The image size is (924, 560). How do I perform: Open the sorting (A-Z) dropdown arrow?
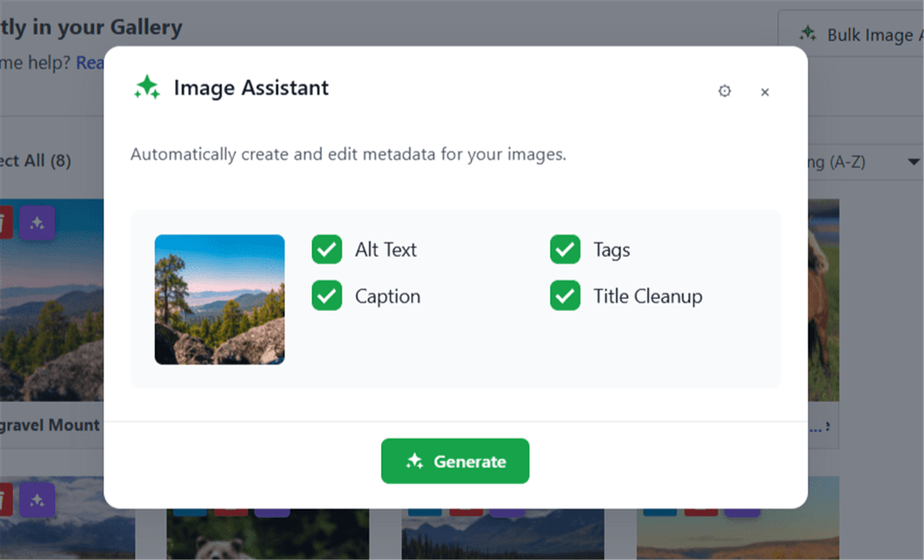914,162
